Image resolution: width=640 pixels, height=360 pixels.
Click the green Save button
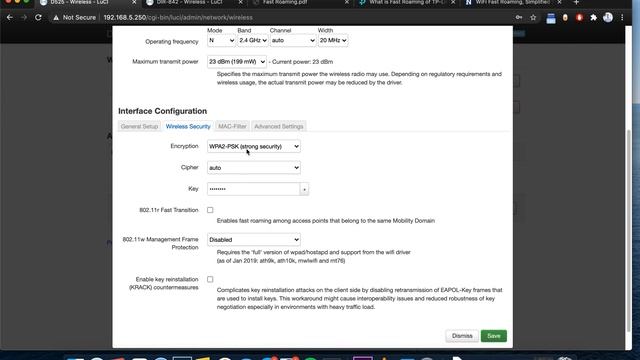pyautogui.click(x=493, y=336)
